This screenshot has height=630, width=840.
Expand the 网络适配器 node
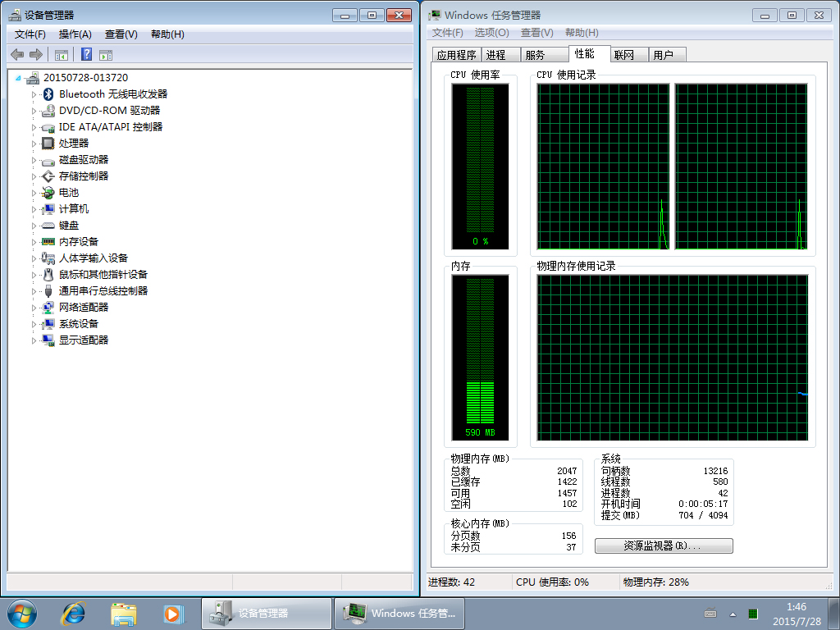point(34,308)
